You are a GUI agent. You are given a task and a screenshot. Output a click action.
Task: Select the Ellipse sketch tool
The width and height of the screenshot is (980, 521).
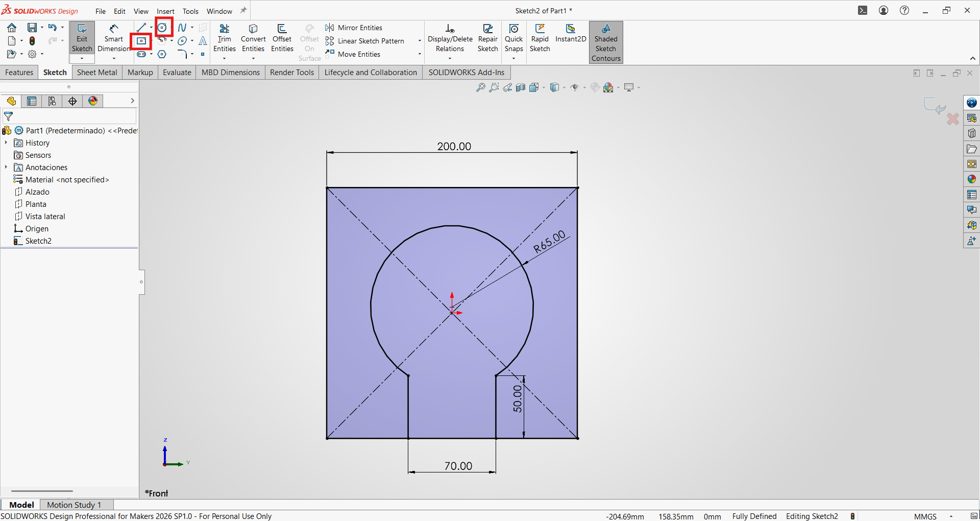pos(182,41)
